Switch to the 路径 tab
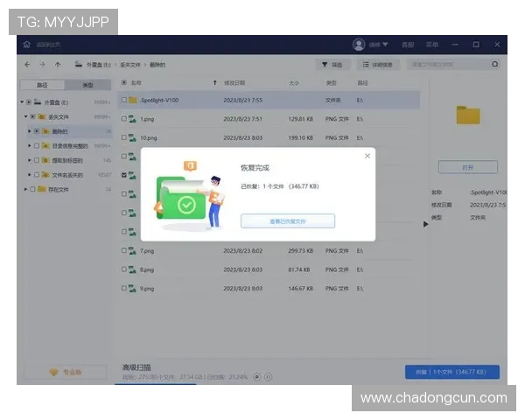Screen dimensions: 525x420 point(42,85)
